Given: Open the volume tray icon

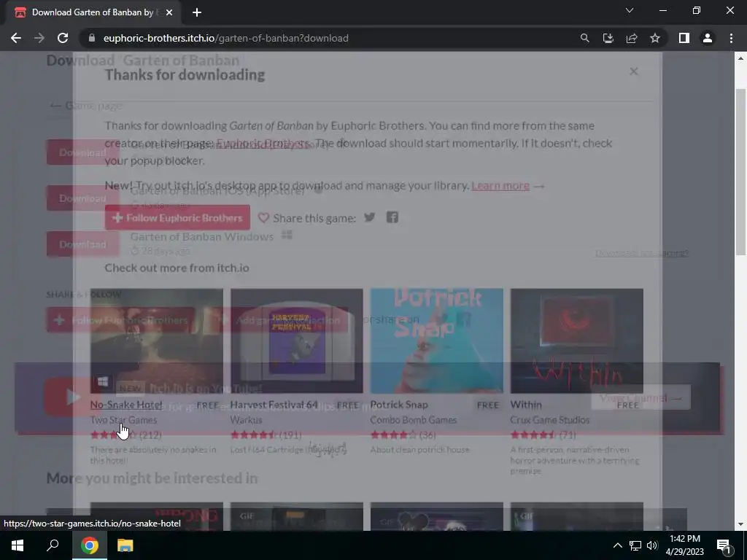Looking at the screenshot, I should pyautogui.click(x=652, y=545).
